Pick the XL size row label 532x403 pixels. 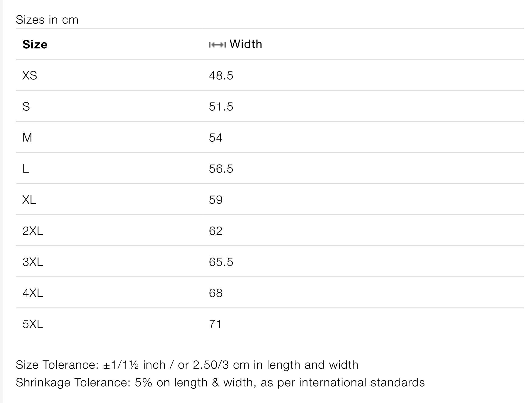pyautogui.click(x=29, y=200)
